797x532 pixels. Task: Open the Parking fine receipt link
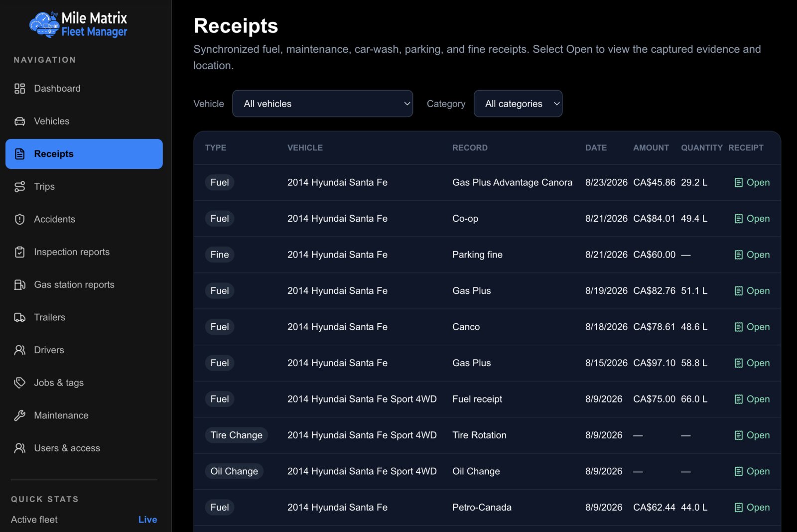pos(752,255)
